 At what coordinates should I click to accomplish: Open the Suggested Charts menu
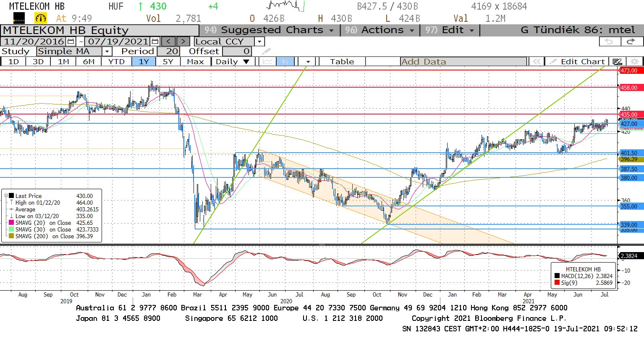269,30
